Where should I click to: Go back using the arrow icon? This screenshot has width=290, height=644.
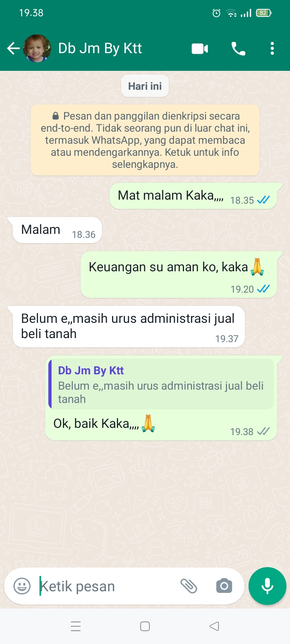click(13, 48)
